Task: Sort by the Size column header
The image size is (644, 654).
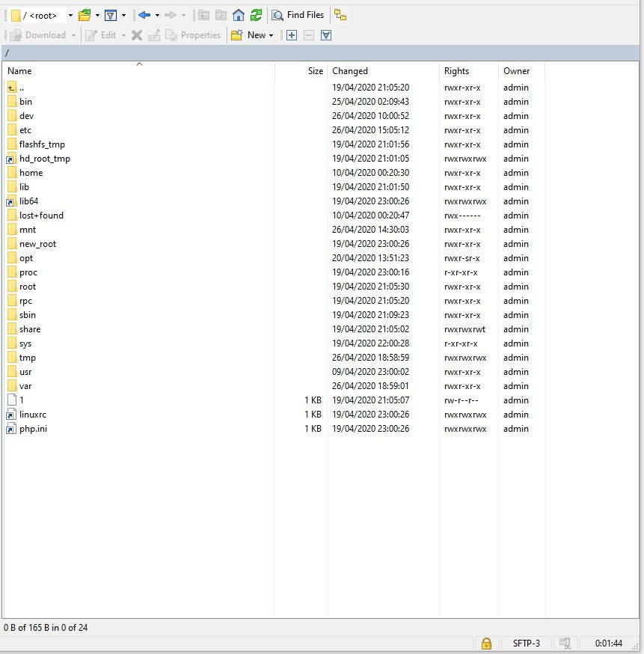Action: click(x=301, y=70)
